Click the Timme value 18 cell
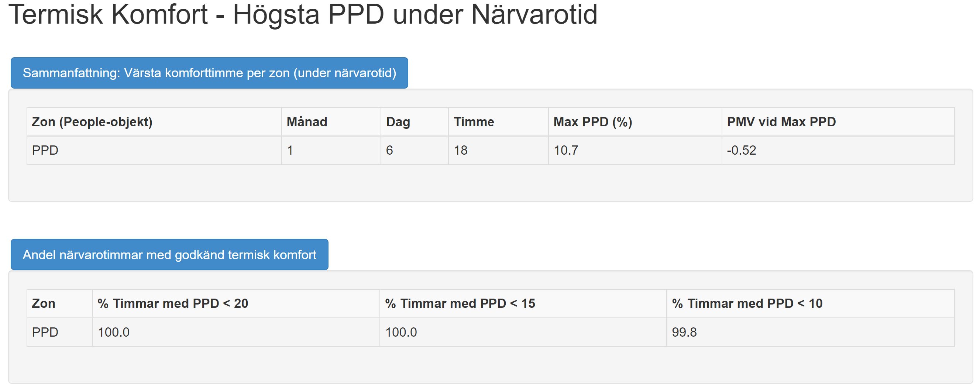The height and width of the screenshot is (392, 980). click(460, 150)
